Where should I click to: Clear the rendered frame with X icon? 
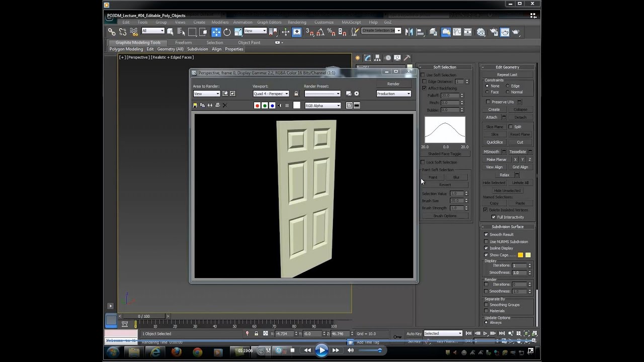tap(225, 105)
